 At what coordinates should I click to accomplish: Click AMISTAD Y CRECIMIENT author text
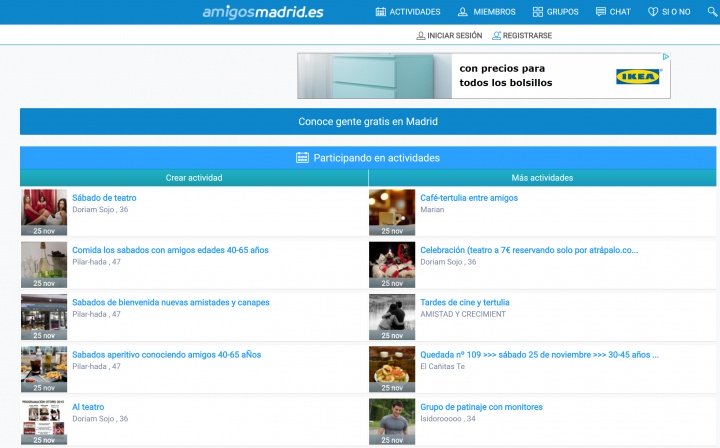pyautogui.click(x=463, y=314)
